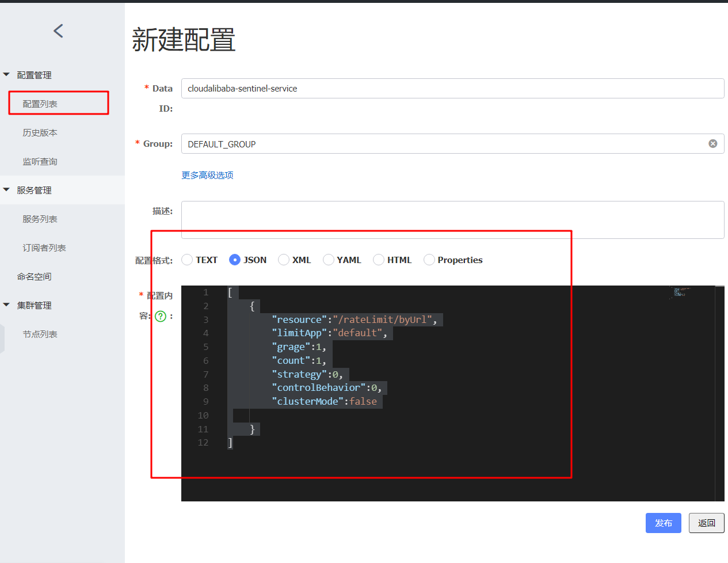This screenshot has height=563, width=728.
Task: Click the sidebar collapse handle on left edge
Action: pyautogui.click(x=2, y=338)
